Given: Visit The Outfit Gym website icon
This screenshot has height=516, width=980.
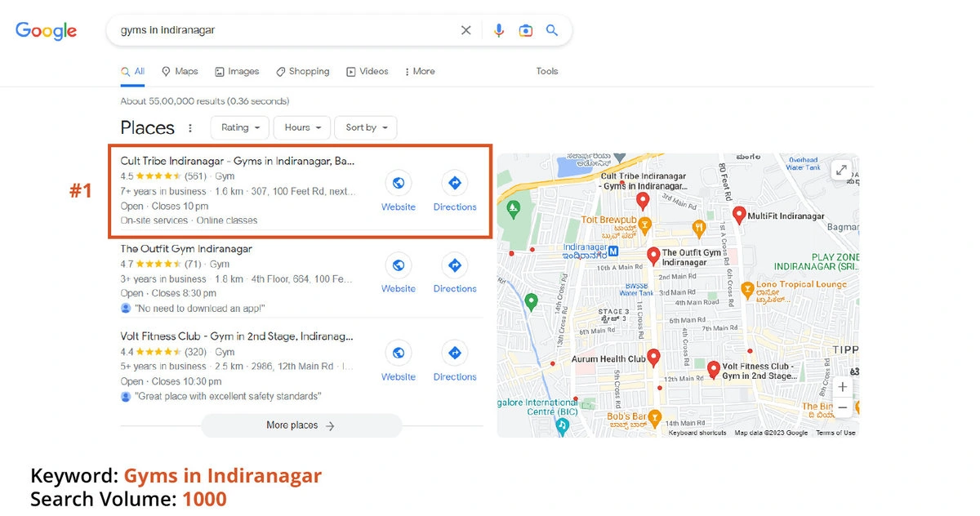Looking at the screenshot, I should tap(399, 265).
